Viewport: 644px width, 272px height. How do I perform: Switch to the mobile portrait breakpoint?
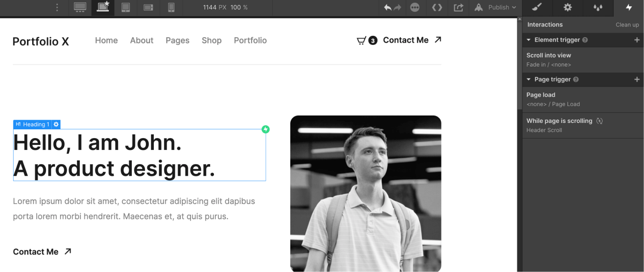[171, 7]
